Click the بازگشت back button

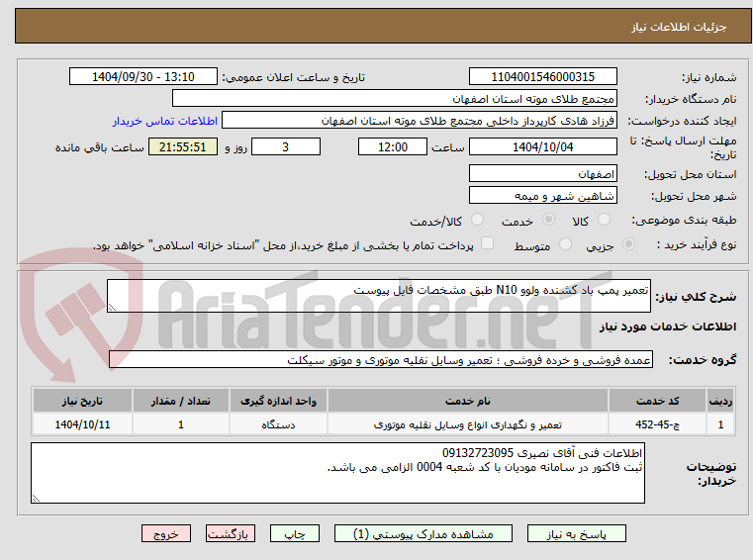coord(230,533)
